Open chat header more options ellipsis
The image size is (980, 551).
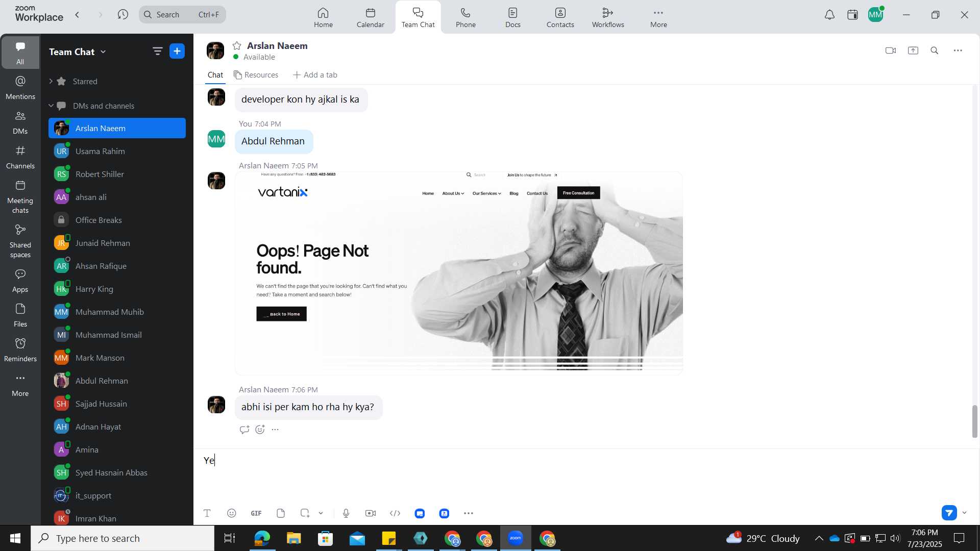point(958,51)
